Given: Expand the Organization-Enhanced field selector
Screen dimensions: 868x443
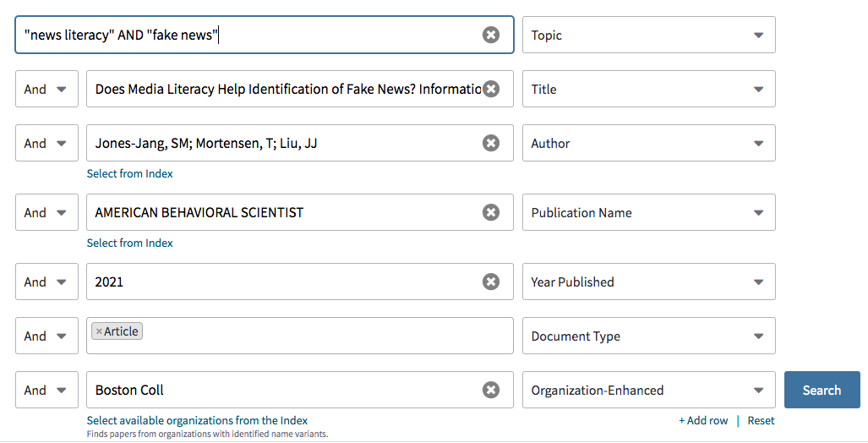Looking at the screenshot, I should tap(648, 390).
